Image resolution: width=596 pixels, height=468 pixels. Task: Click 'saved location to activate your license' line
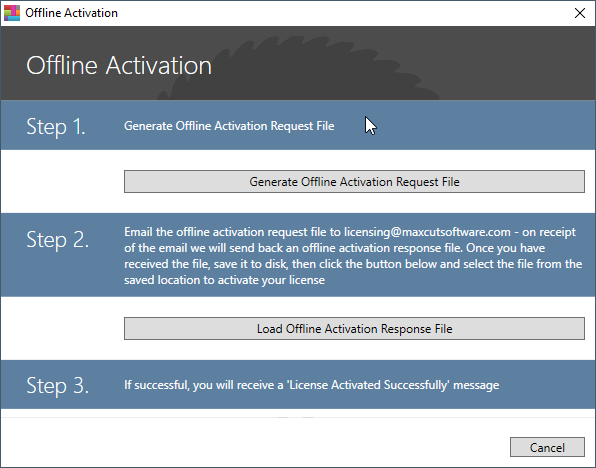[224, 280]
